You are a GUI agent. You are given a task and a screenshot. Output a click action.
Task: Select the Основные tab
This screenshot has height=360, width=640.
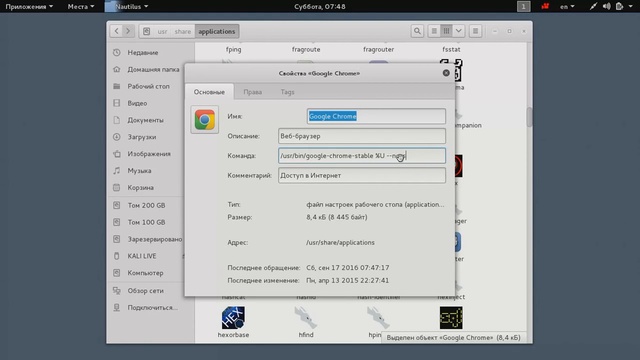[209, 92]
